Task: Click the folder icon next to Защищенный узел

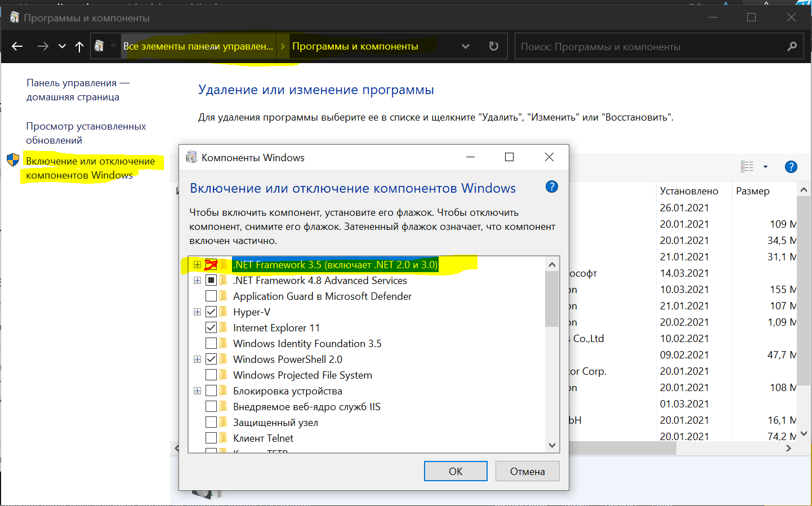Action: coord(224,422)
